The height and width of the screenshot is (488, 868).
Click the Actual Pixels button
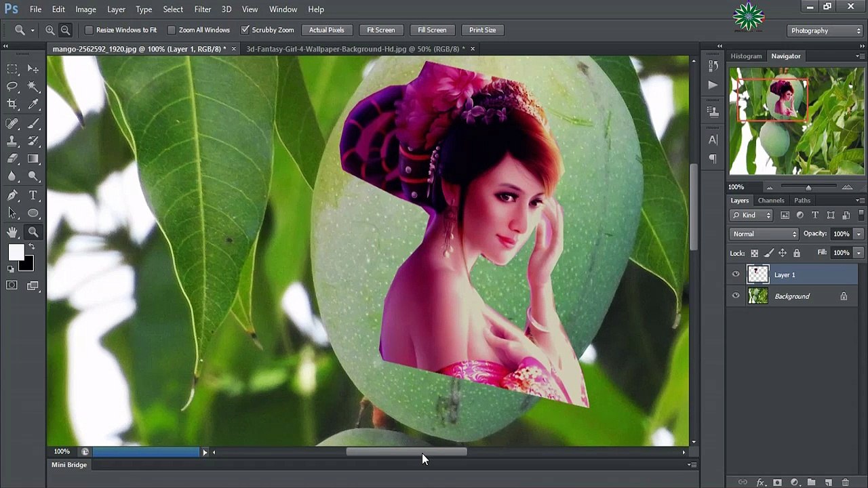pos(327,30)
